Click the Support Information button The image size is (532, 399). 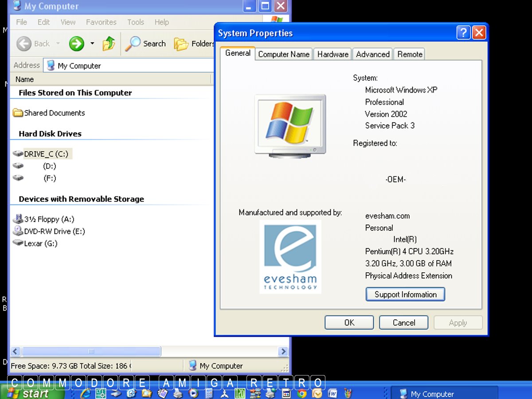click(x=405, y=294)
